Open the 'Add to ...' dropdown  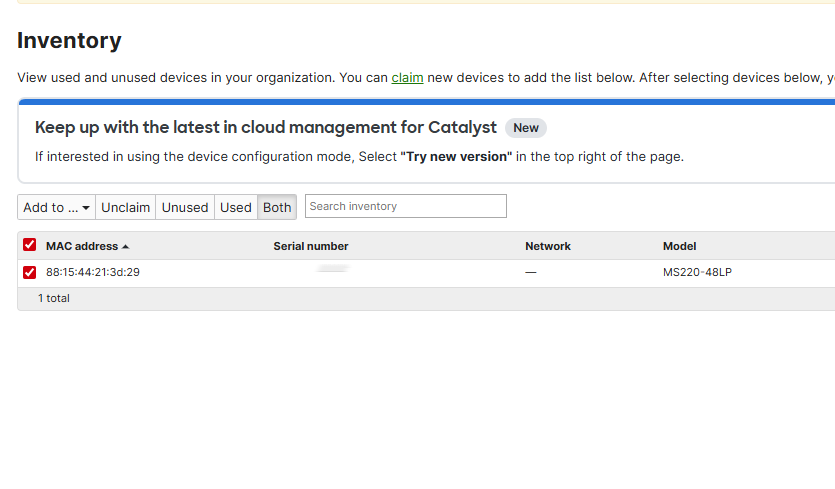coord(56,207)
